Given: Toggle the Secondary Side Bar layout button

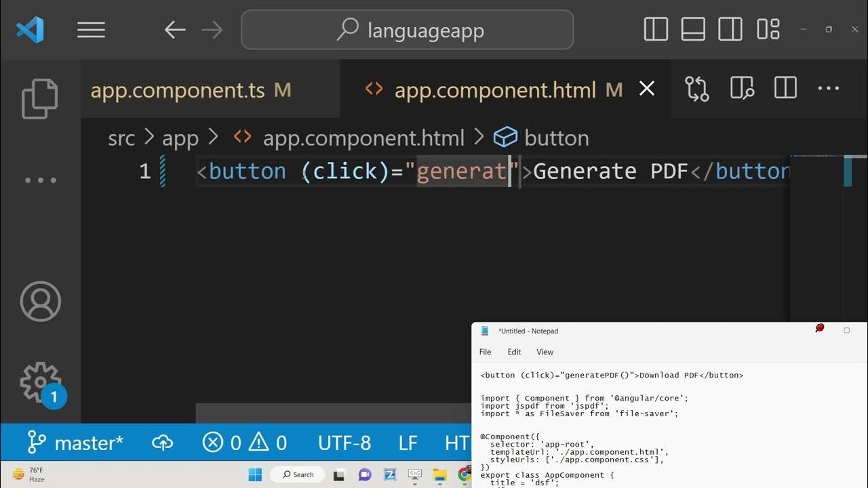Looking at the screenshot, I should [730, 30].
